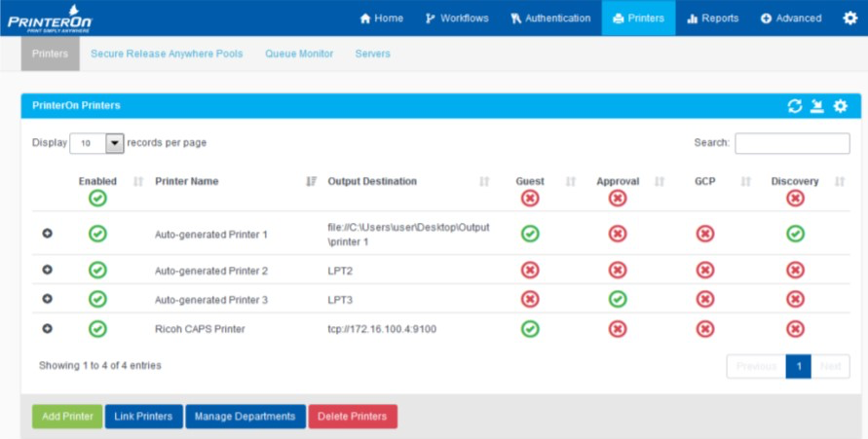The width and height of the screenshot is (868, 439).
Task: Toggle Enabled for Auto-generated Printer 2
Action: pyautogui.click(x=97, y=271)
